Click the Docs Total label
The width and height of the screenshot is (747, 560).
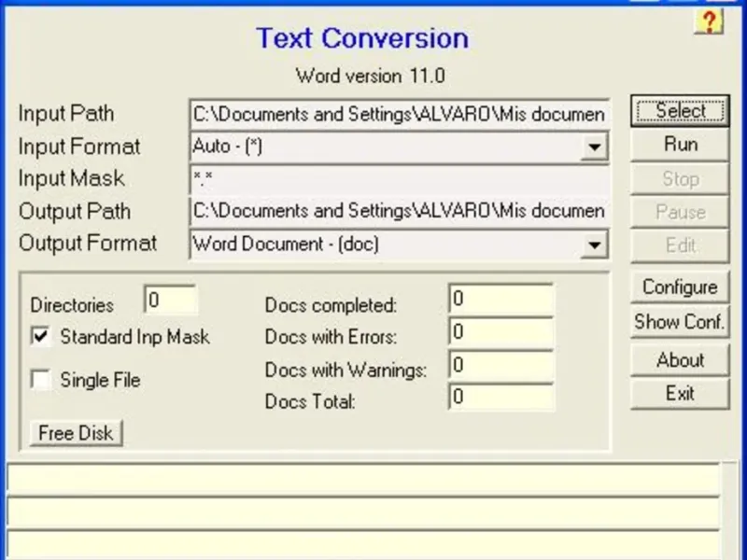click(x=310, y=401)
